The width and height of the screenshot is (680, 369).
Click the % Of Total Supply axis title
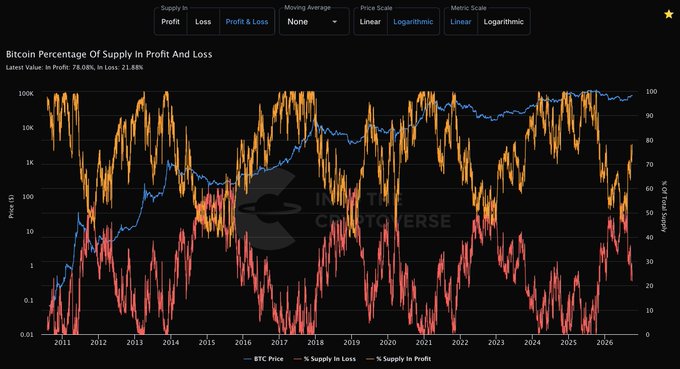pyautogui.click(x=664, y=206)
